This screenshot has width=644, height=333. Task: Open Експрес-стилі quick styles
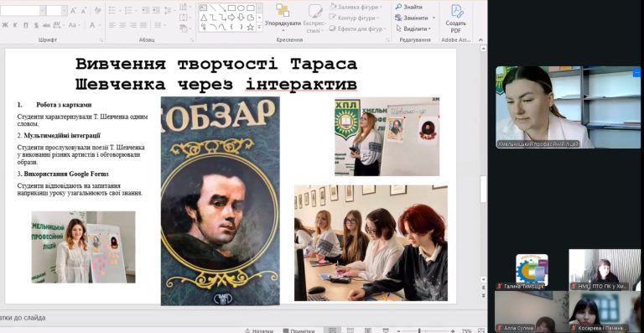click(x=315, y=19)
